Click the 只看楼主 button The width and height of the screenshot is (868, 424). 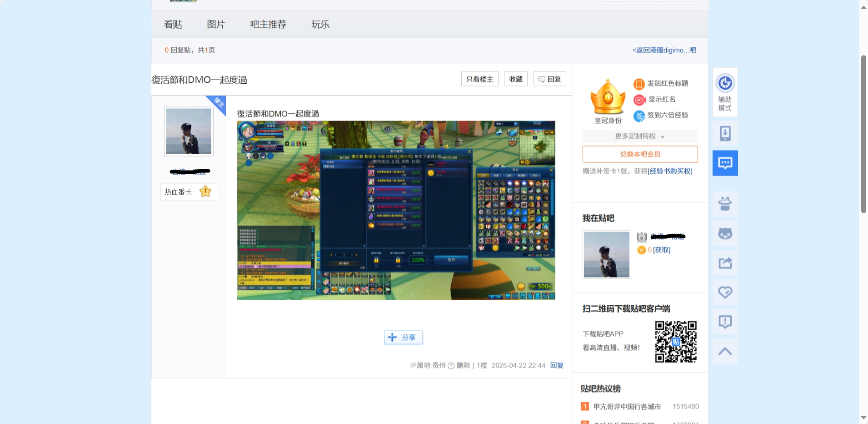(480, 79)
